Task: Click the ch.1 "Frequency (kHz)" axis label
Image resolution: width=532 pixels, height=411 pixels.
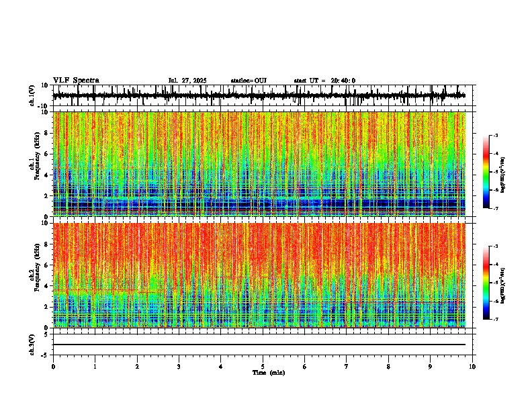Action: 37,156
